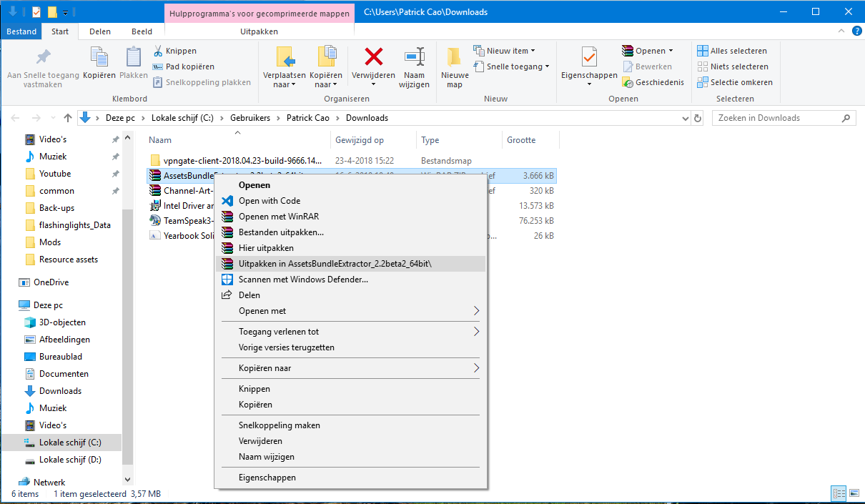Select the vpngate-client folder row

click(351, 161)
